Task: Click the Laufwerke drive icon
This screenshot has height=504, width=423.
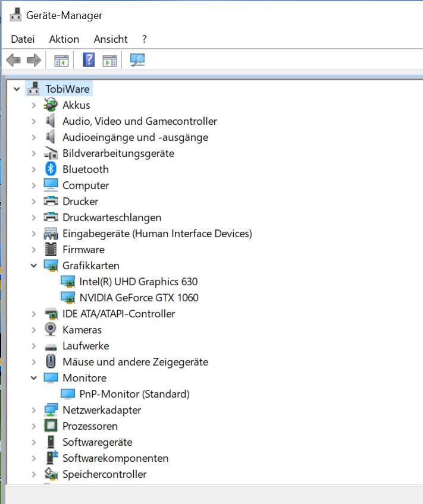Action: coord(51,347)
